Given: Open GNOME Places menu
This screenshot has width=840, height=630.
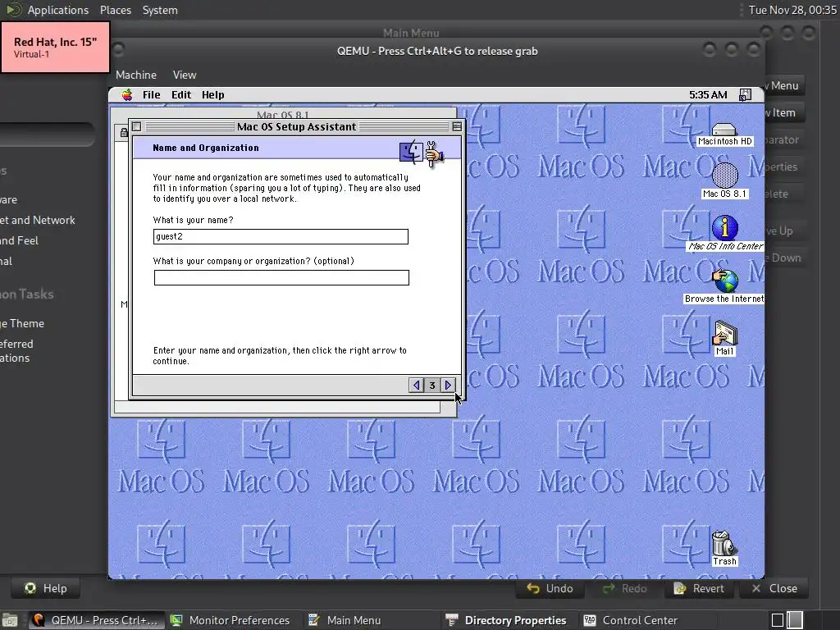Looking at the screenshot, I should [x=115, y=10].
